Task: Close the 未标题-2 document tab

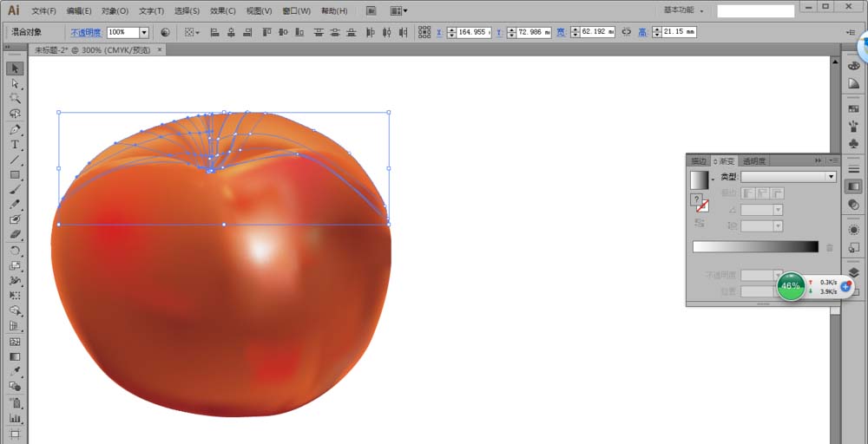Action: click(x=160, y=50)
